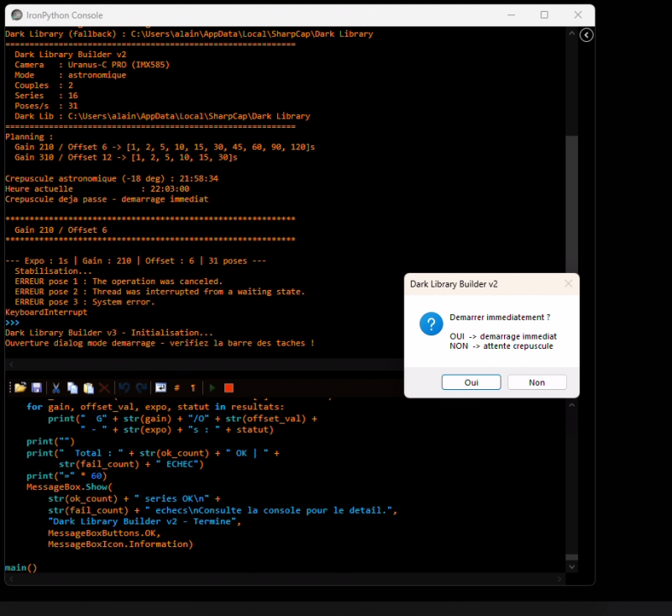Run the script with green play icon
Screen dimensions: 672x616
(x=213, y=388)
